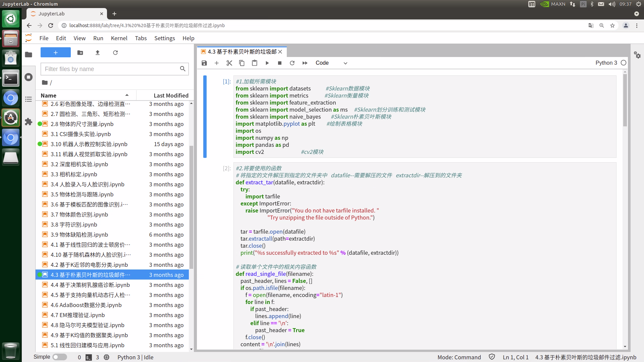This screenshot has width=644, height=362.
Task: Upload files using the upload icon
Action: [98, 53]
